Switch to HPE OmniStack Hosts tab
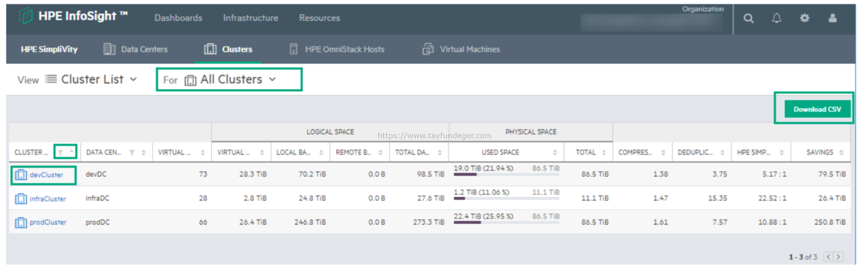The height and width of the screenshot is (271, 868). [337, 49]
